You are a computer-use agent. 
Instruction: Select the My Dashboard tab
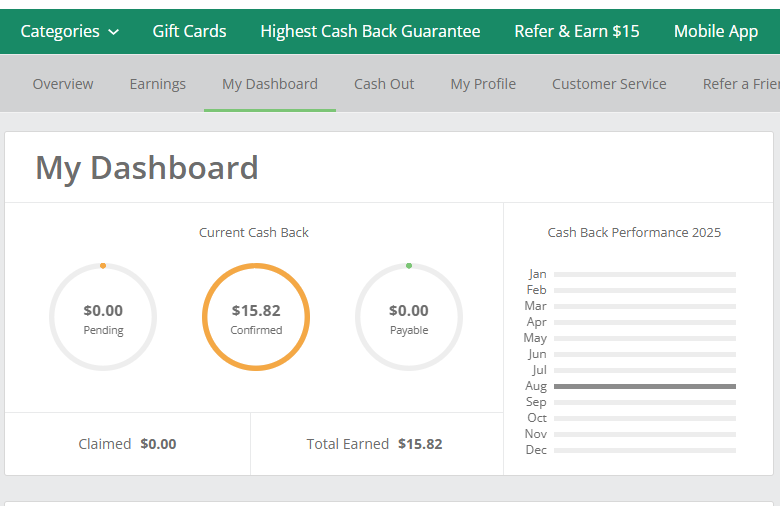tap(270, 84)
